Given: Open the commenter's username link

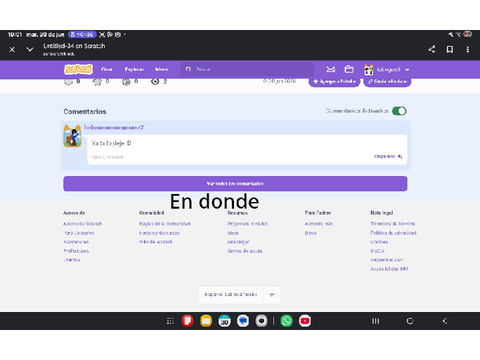Looking at the screenshot, I should (114, 127).
